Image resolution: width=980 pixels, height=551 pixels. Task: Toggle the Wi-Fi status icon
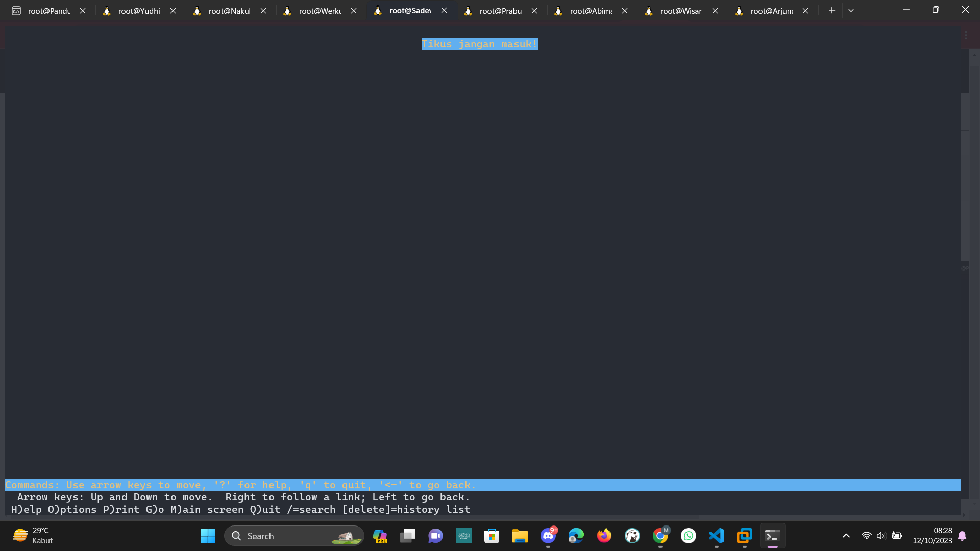(866, 536)
